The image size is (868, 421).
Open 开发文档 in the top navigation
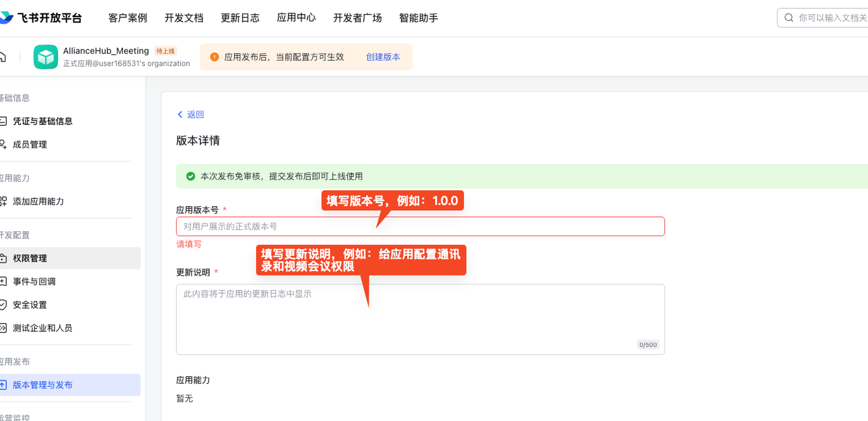[x=184, y=18]
